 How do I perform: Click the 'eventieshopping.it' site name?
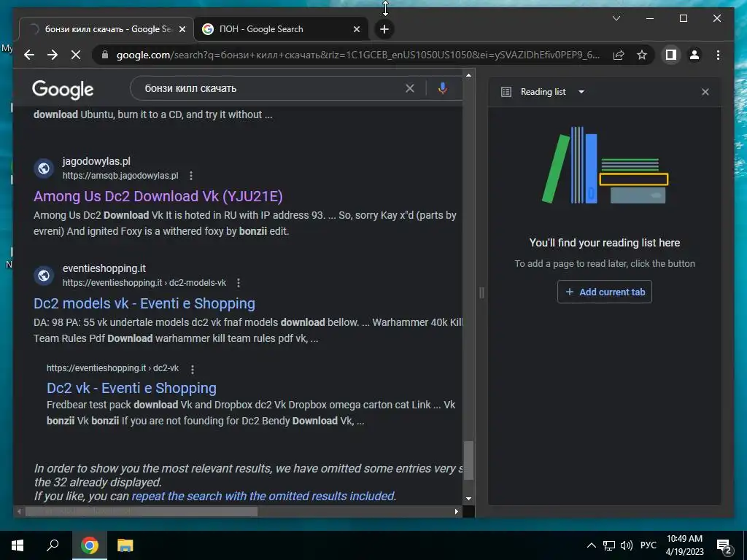[104, 268]
